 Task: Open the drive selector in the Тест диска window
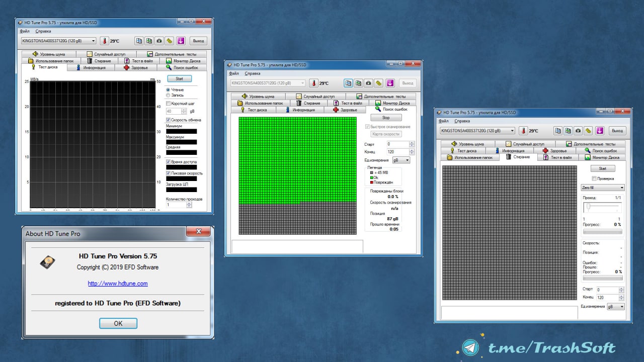click(58, 41)
